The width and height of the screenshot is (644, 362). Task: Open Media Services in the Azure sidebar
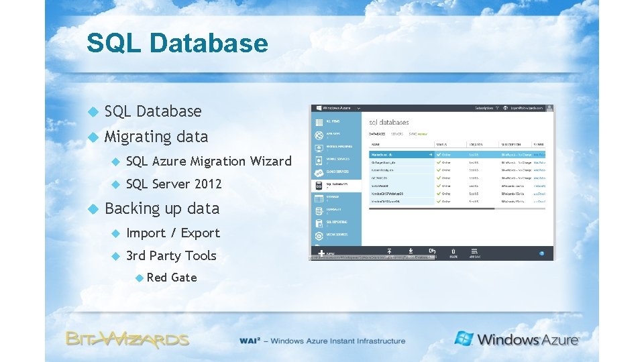(336, 235)
